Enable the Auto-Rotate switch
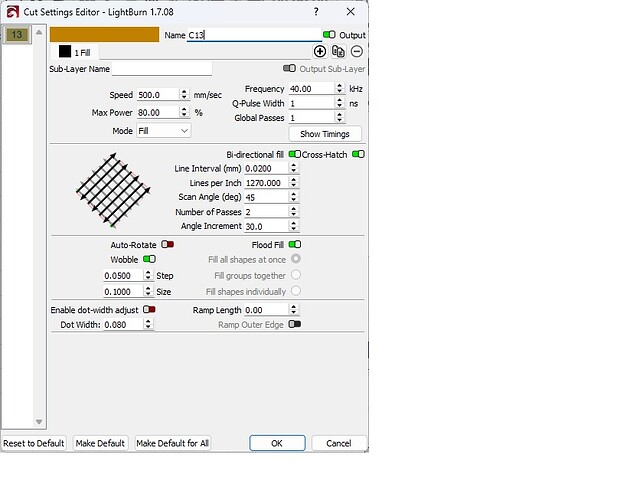627x500 pixels. (167, 244)
